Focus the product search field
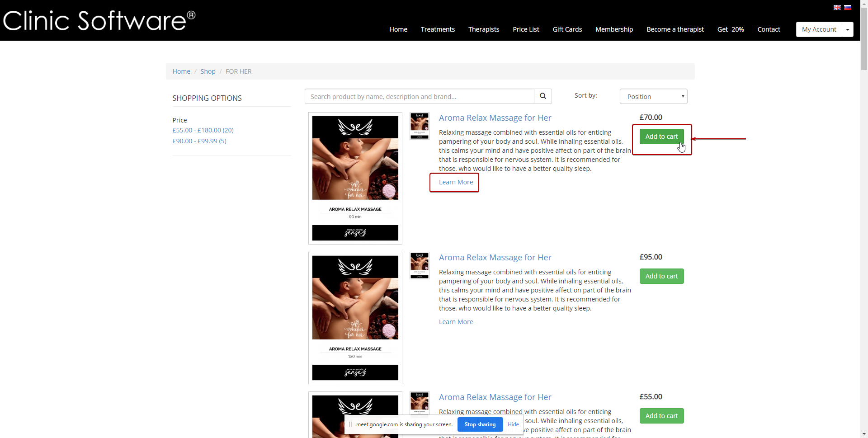Screen dimensions: 868x438 click(x=420, y=96)
